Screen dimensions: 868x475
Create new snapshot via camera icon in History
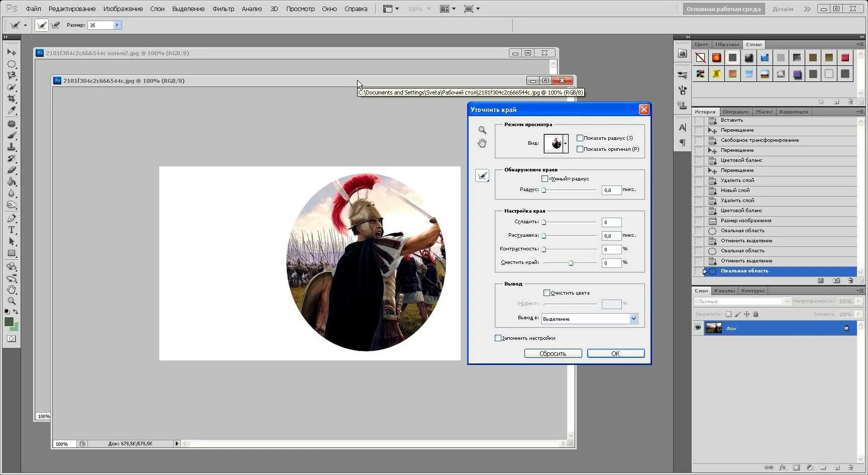pyautogui.click(x=836, y=280)
